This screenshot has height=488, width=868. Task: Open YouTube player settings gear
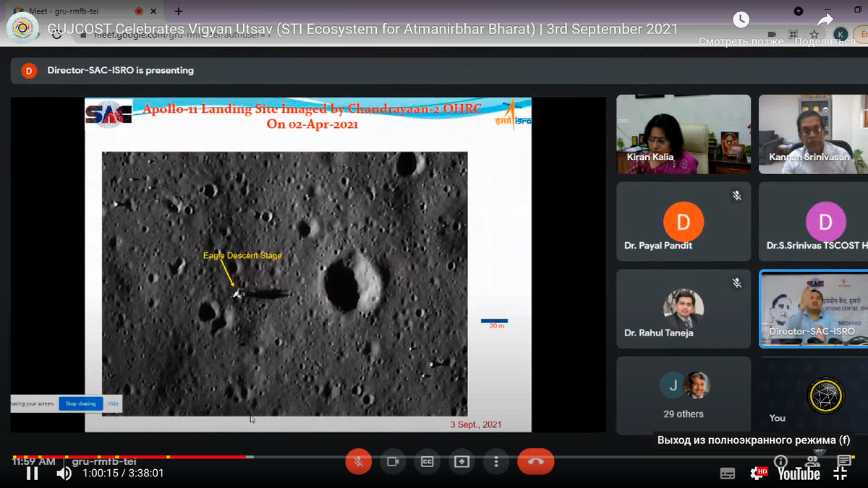tap(759, 474)
